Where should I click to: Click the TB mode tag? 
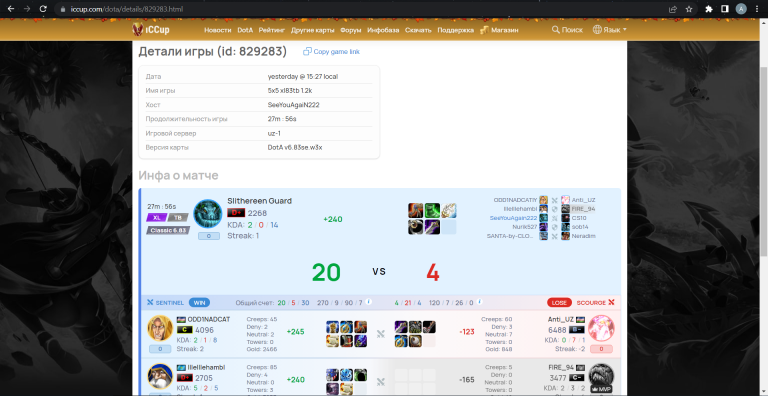(x=179, y=217)
